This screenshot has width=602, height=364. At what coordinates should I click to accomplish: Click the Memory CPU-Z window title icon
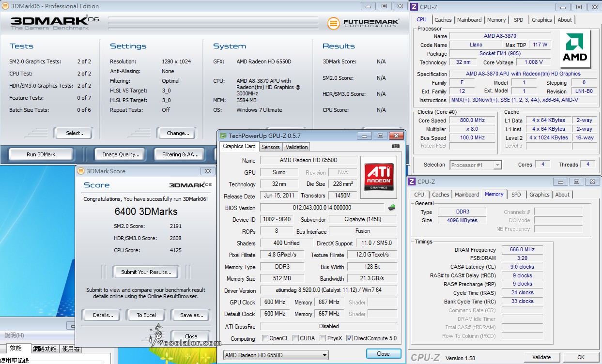(412, 182)
